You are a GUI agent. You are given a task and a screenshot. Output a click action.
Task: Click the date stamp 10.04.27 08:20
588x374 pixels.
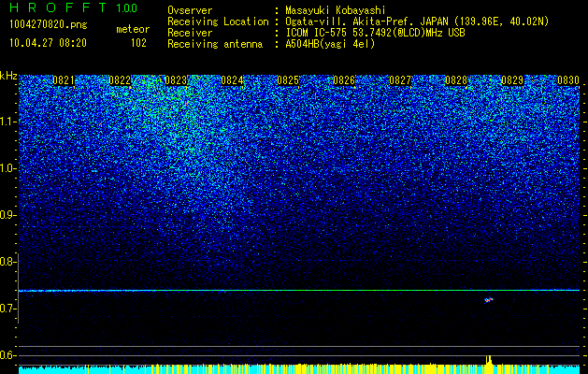click(49, 43)
